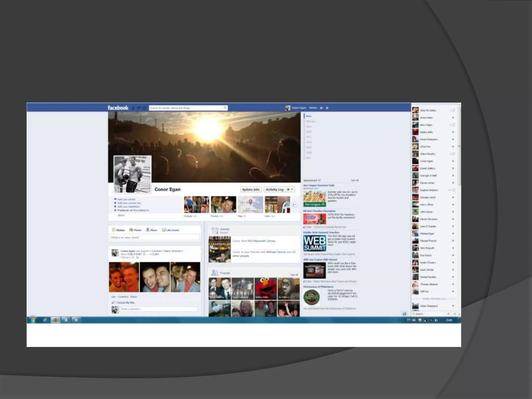Open the Map thumbnail on profile
Screen dimensions: 532x399
250,204
